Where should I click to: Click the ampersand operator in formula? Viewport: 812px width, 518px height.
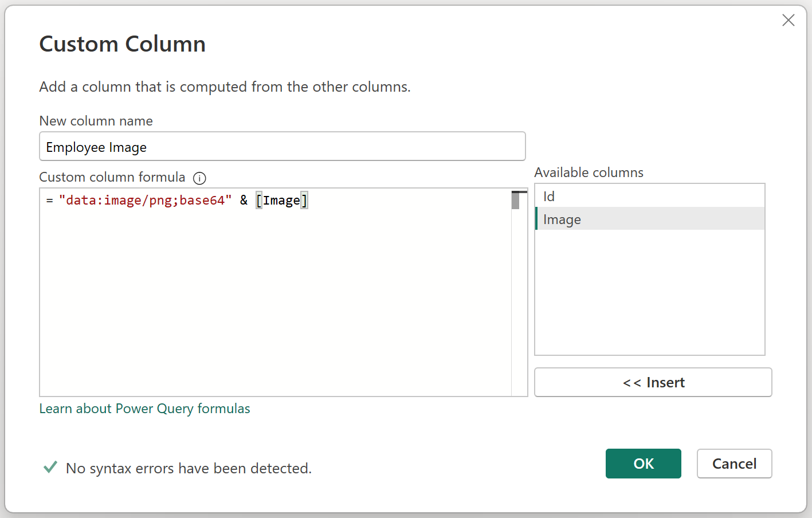[244, 201]
